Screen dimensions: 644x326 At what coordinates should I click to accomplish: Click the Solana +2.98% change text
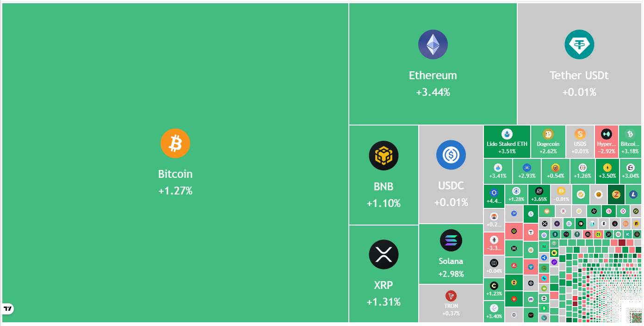pos(451,274)
